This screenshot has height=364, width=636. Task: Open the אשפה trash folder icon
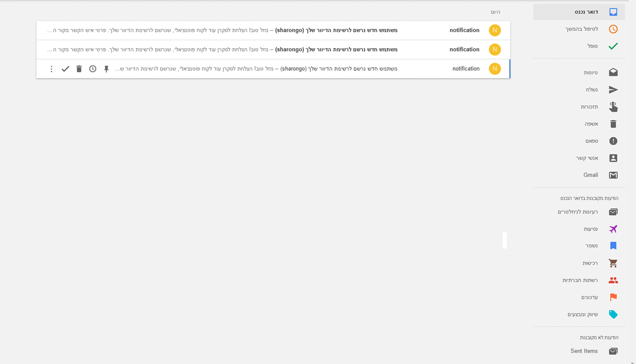pos(613,124)
